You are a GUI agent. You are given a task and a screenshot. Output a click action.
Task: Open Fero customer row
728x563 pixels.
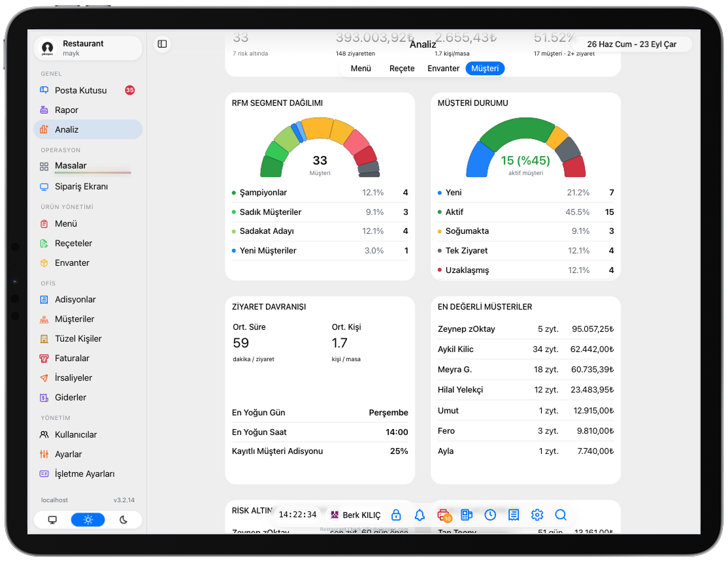[x=525, y=430]
